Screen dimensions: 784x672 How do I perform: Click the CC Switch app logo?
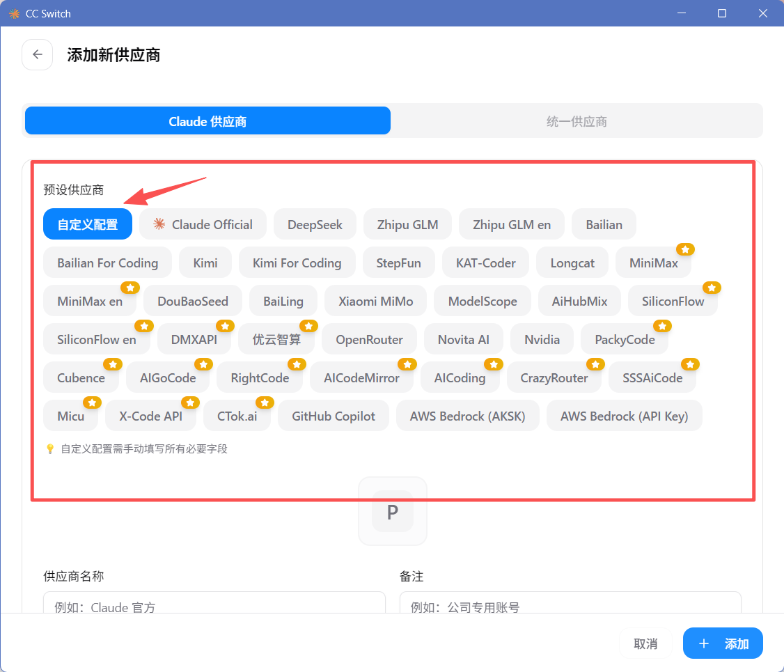coord(15,13)
